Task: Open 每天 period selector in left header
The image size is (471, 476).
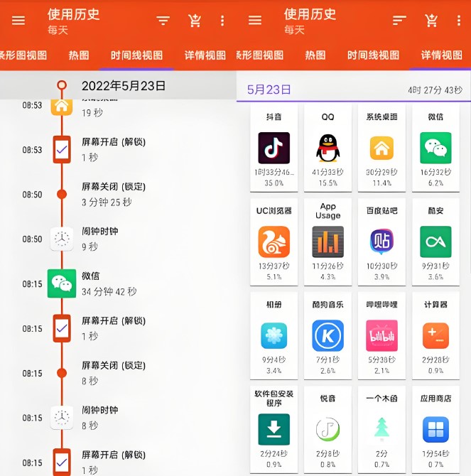Action: tap(58, 30)
